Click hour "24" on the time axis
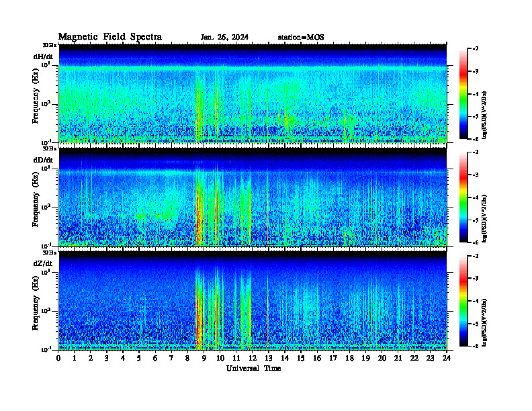Image resolution: width=532 pixels, height=411 pixels. click(x=447, y=358)
